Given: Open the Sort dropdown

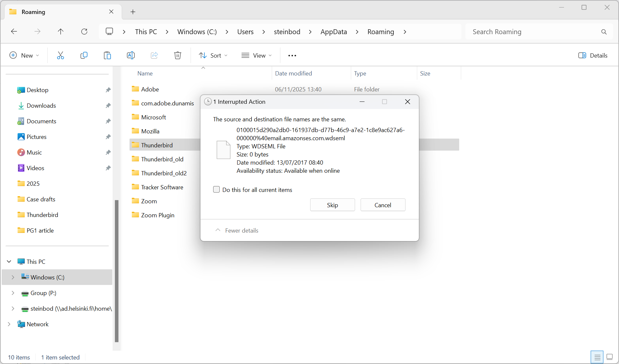Looking at the screenshot, I should (213, 55).
